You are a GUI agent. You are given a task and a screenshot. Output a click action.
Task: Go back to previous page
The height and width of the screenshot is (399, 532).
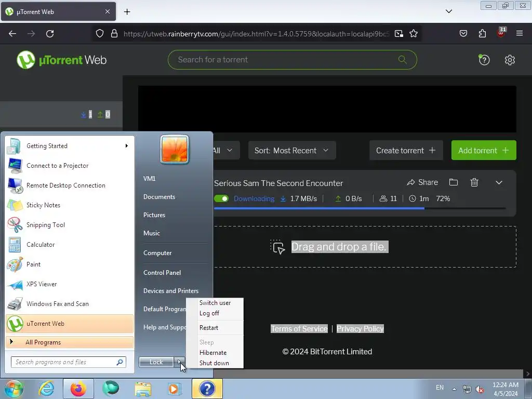[12, 33]
